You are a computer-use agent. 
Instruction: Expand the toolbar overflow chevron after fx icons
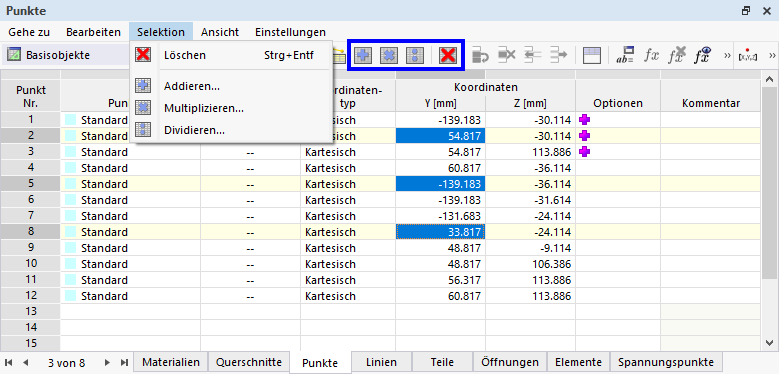(727, 55)
